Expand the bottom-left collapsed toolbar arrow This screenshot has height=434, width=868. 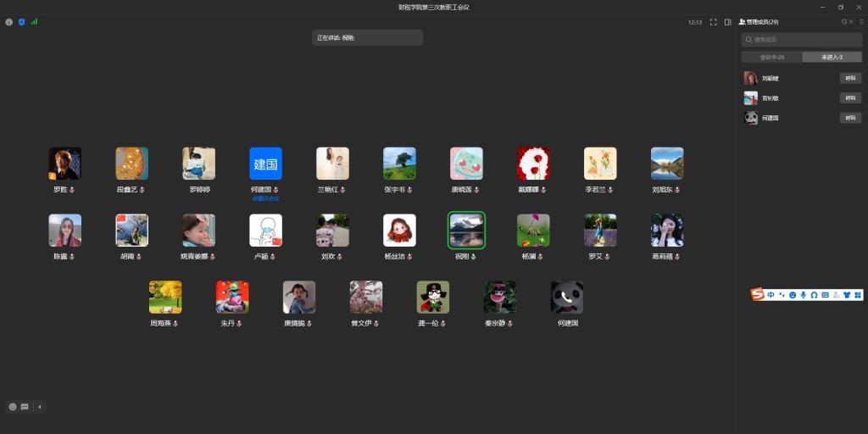(40, 407)
